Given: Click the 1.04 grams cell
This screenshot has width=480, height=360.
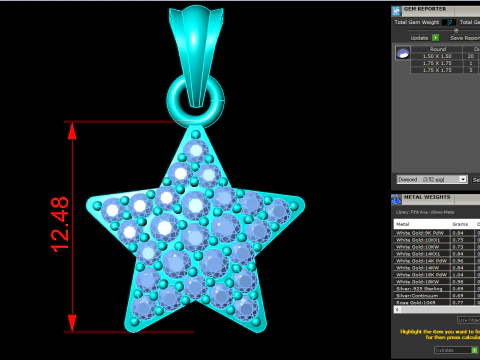Looking at the screenshot, I should [462, 275].
